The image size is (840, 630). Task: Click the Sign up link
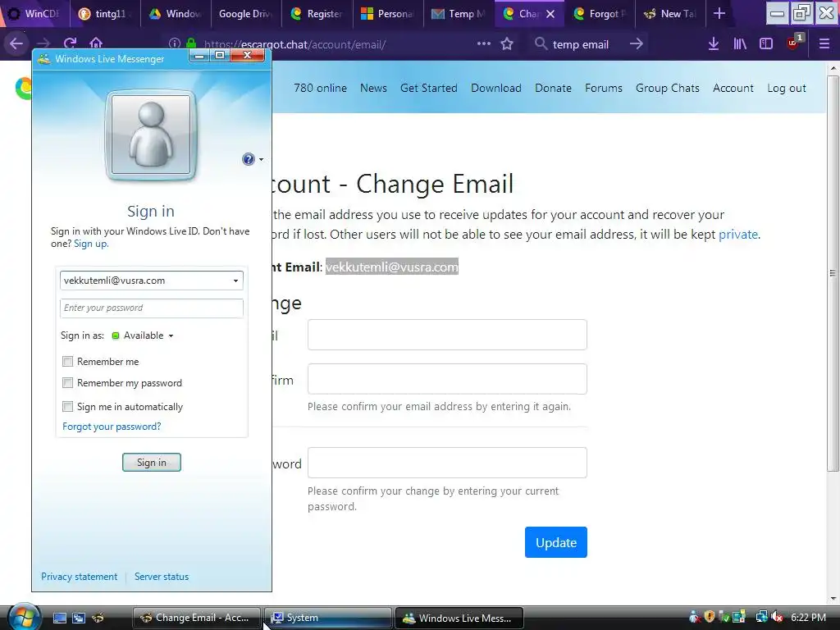pyautogui.click(x=90, y=244)
